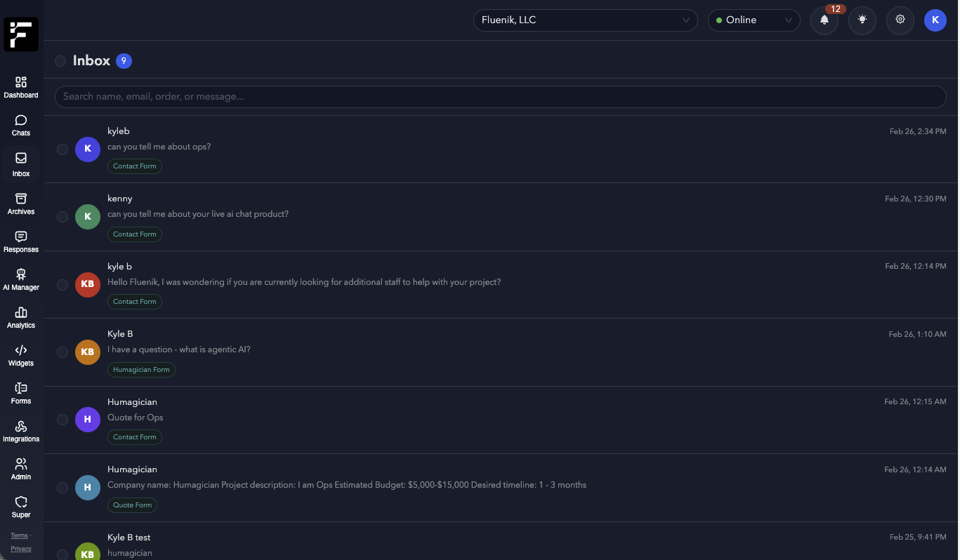Select the checkbox next to kyleb's message
The width and height of the screenshot is (960, 560).
[x=63, y=149]
